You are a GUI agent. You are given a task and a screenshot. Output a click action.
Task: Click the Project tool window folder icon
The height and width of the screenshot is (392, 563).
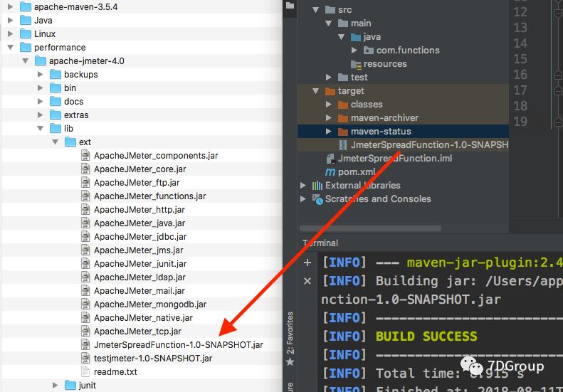click(290, 6)
